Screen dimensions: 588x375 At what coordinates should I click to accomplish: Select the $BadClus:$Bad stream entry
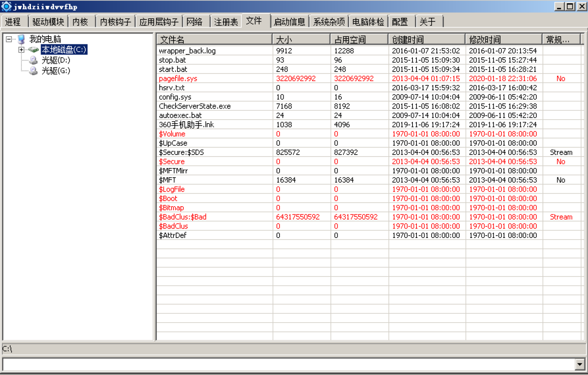pyautogui.click(x=182, y=217)
